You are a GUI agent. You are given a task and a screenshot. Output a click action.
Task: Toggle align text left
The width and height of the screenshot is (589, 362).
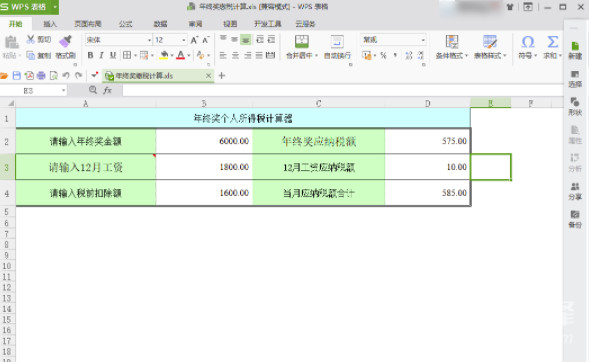coord(223,56)
